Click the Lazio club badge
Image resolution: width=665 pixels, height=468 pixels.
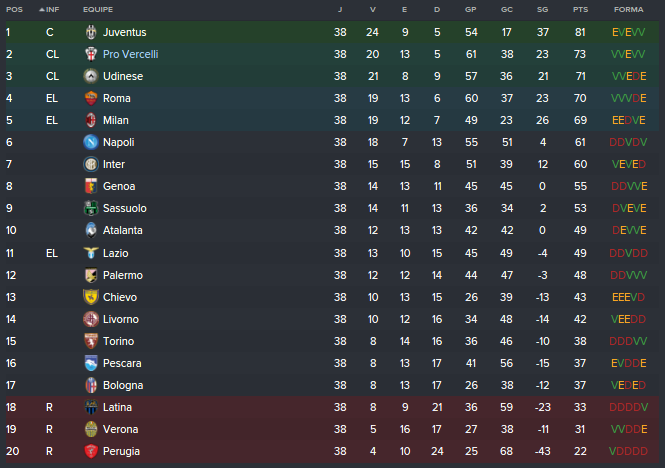[x=90, y=253]
